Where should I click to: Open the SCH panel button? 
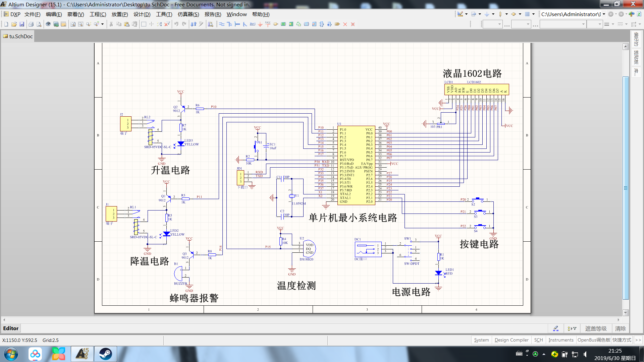538,340
